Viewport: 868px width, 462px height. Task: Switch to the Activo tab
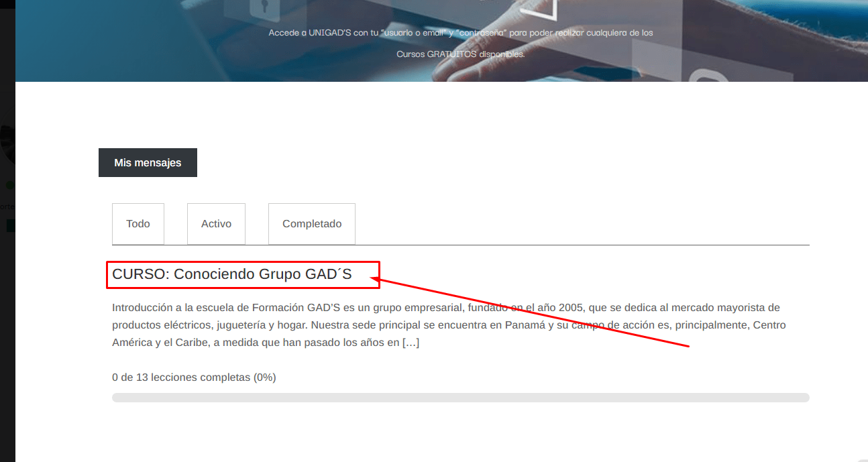pyautogui.click(x=216, y=224)
